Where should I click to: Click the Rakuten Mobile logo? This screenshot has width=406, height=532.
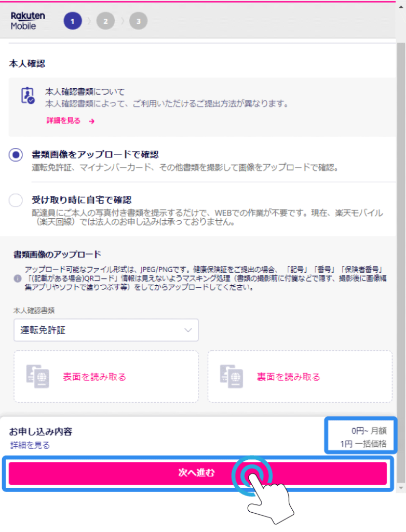[x=28, y=21]
